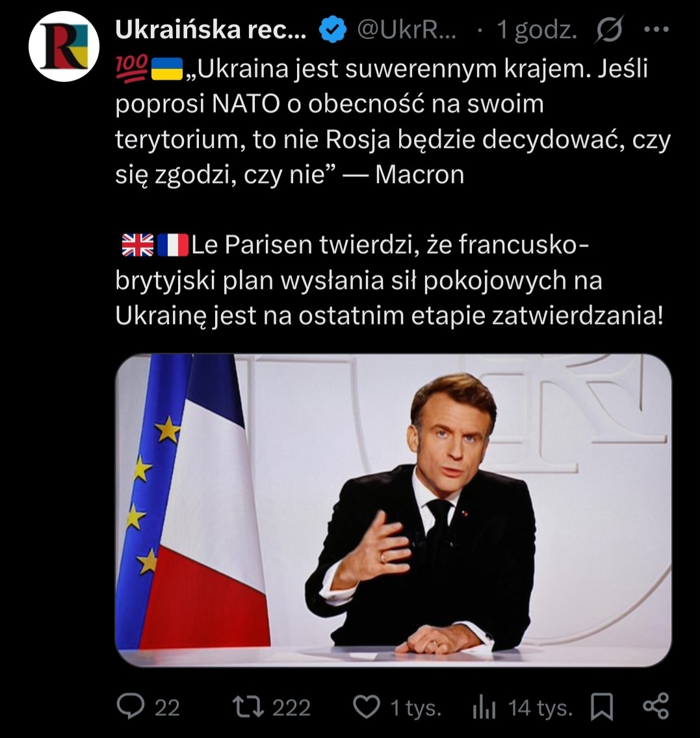Open the view analytics bar chart icon
Screen dimensions: 700x738
(484, 707)
